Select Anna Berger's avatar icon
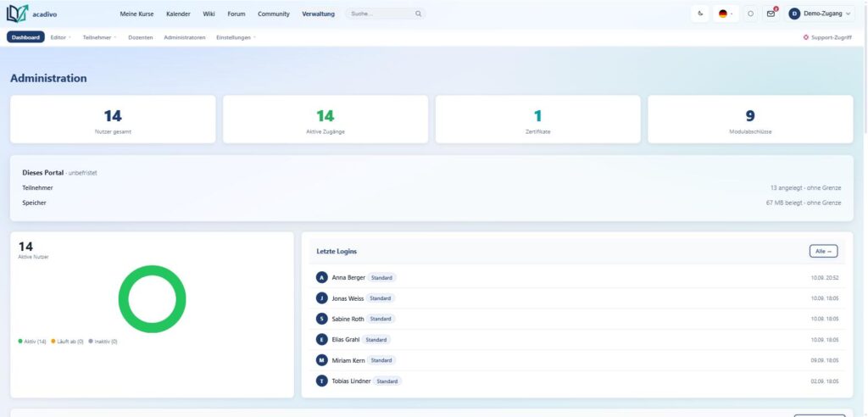Screen dimensions: 868x417 (x=321, y=277)
